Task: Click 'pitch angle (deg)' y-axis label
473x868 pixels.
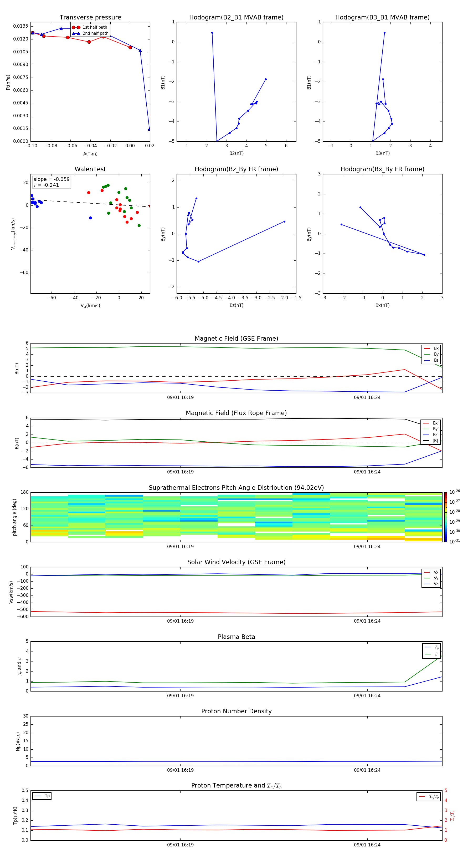Action: pos(14,517)
